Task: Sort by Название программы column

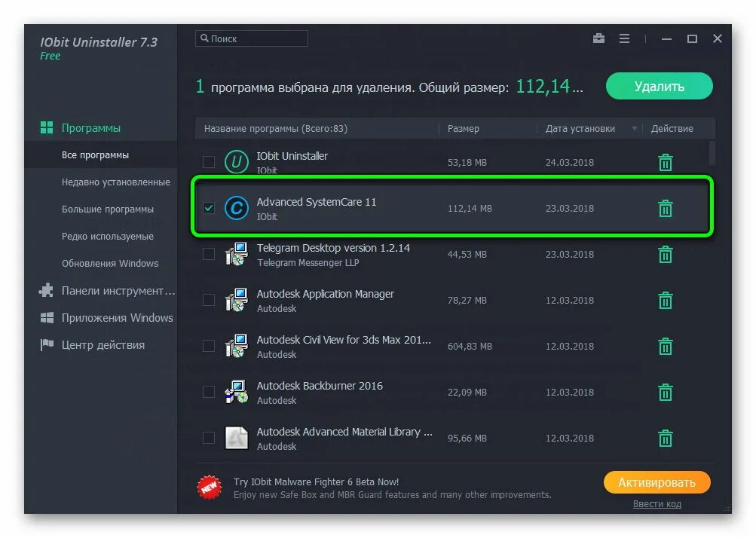Action: pos(275,129)
